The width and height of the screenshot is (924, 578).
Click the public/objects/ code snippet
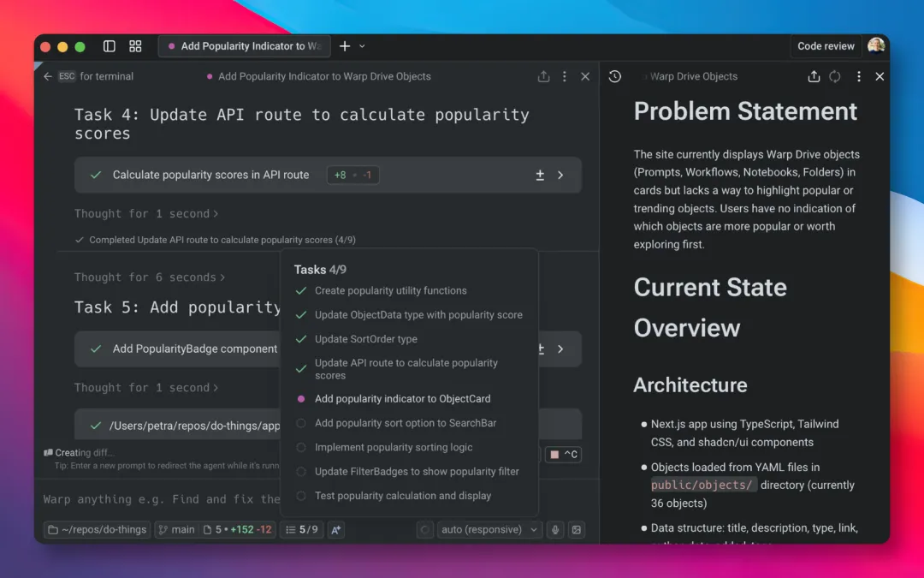click(703, 485)
